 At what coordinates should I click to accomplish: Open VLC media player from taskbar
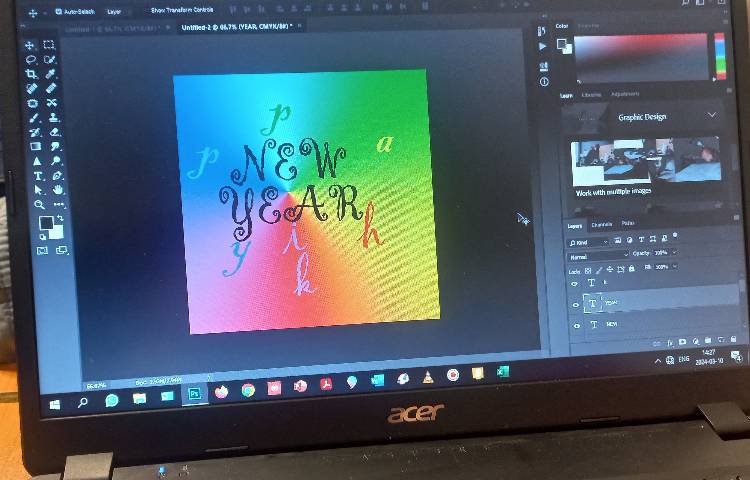[428, 377]
